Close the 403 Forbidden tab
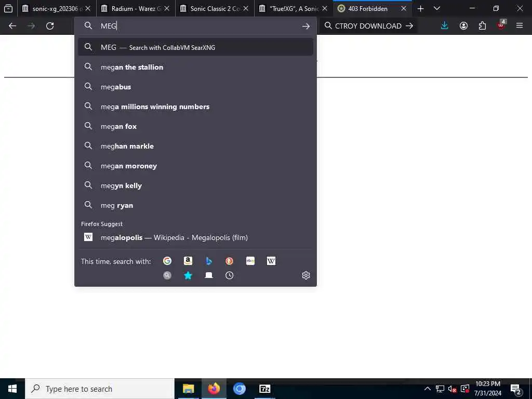The width and height of the screenshot is (532, 399). pos(404,9)
